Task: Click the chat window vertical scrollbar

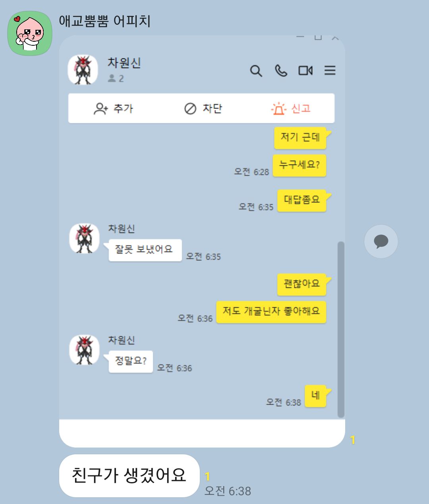Action: pyautogui.click(x=341, y=329)
